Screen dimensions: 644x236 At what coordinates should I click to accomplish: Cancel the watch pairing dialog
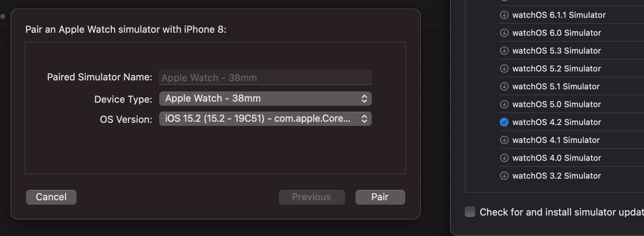point(51,197)
